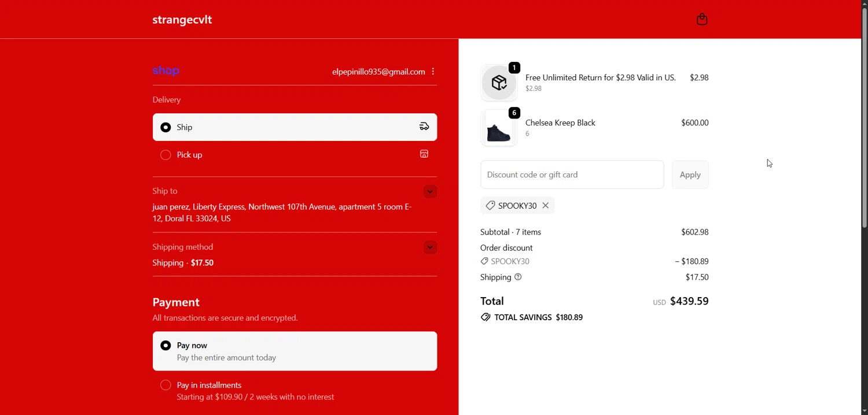The height and width of the screenshot is (415, 868).
Task: Click the TOTAL SAVINGS $180.89 text
Action: pyautogui.click(x=538, y=317)
